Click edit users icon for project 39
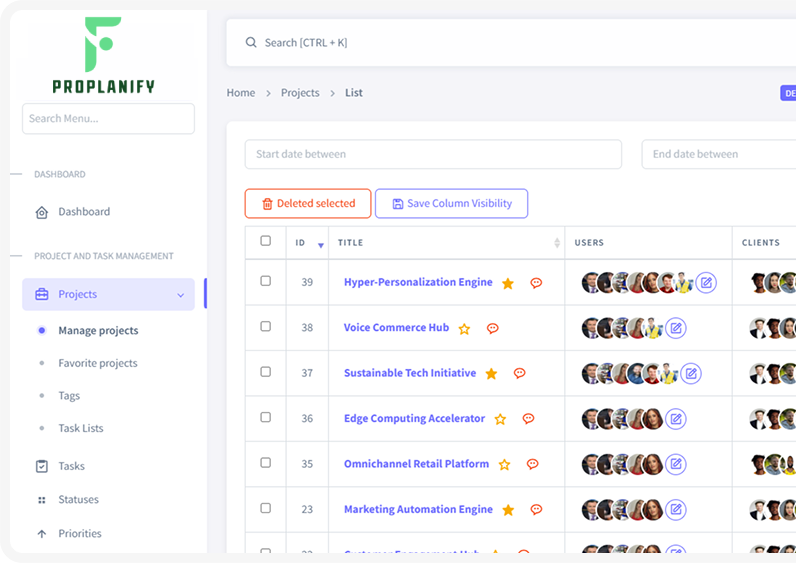Image resolution: width=796 pixels, height=563 pixels. pyautogui.click(x=706, y=283)
